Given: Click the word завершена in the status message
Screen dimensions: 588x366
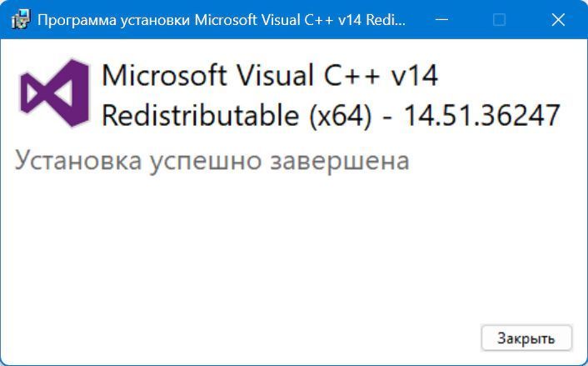Looking at the screenshot, I should 340,162.
